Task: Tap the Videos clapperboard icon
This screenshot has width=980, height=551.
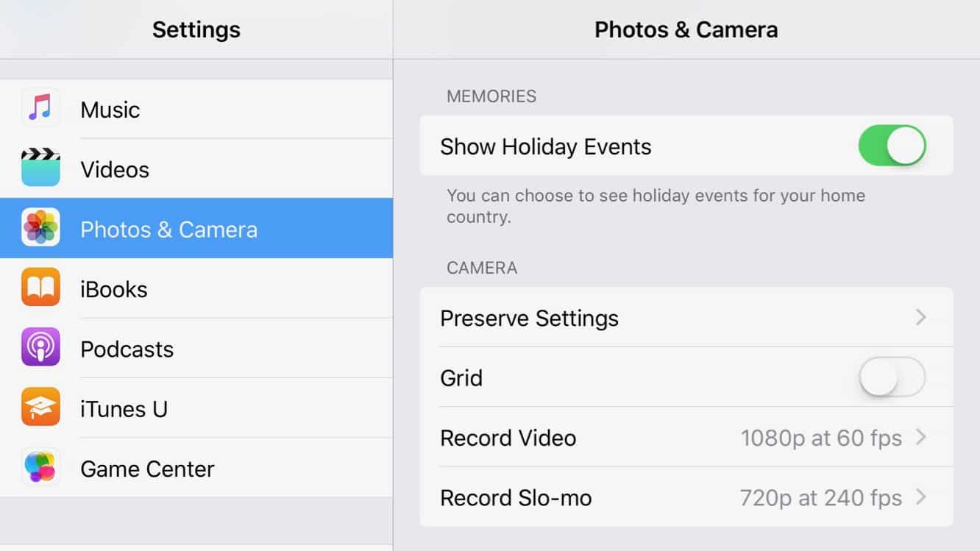Action: pos(40,168)
